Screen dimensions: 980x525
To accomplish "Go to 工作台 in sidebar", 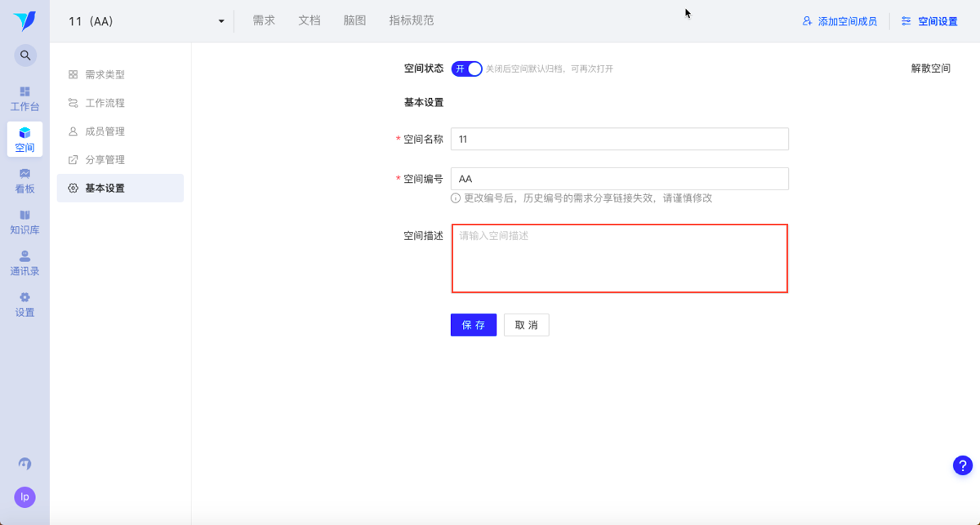I will [24, 98].
